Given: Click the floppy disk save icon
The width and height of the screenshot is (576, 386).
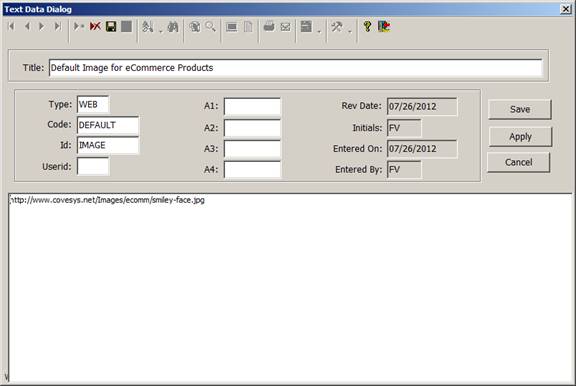Looking at the screenshot, I should [x=111, y=26].
